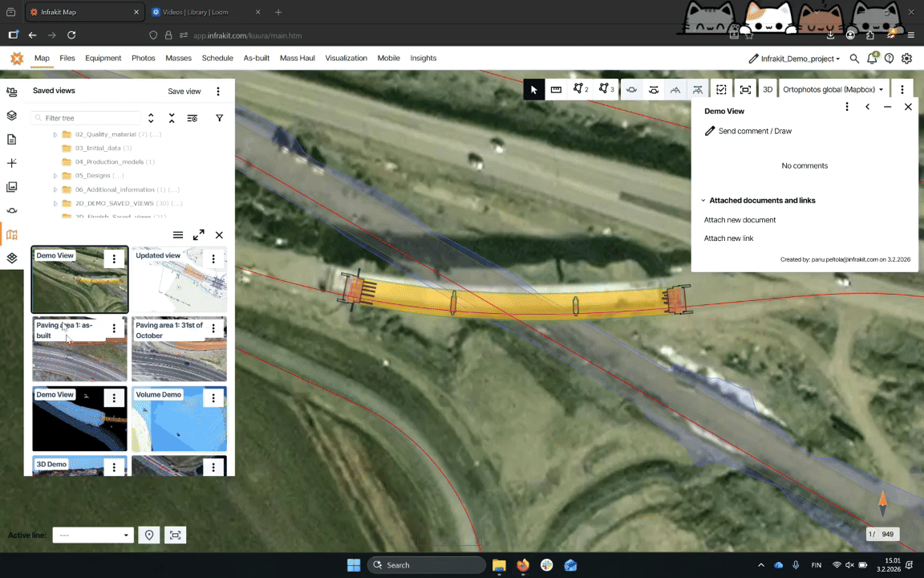Close the saved views thumbnail panel
This screenshot has width=924, height=578.
pos(219,234)
